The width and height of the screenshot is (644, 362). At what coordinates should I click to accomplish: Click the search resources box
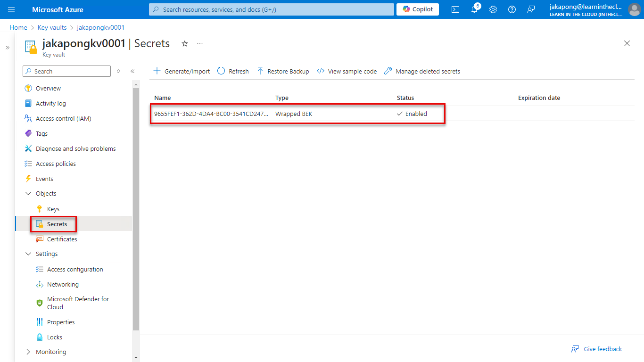(x=272, y=9)
